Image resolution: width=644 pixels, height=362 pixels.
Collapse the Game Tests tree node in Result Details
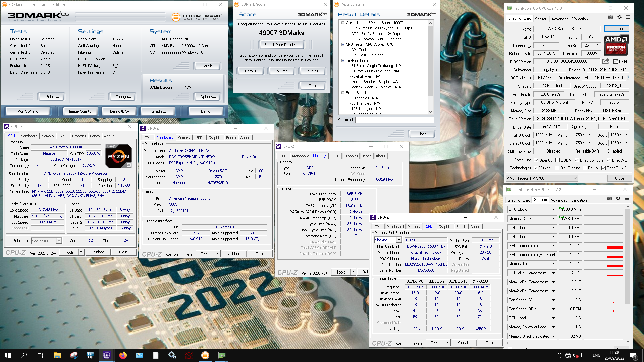tap(343, 23)
